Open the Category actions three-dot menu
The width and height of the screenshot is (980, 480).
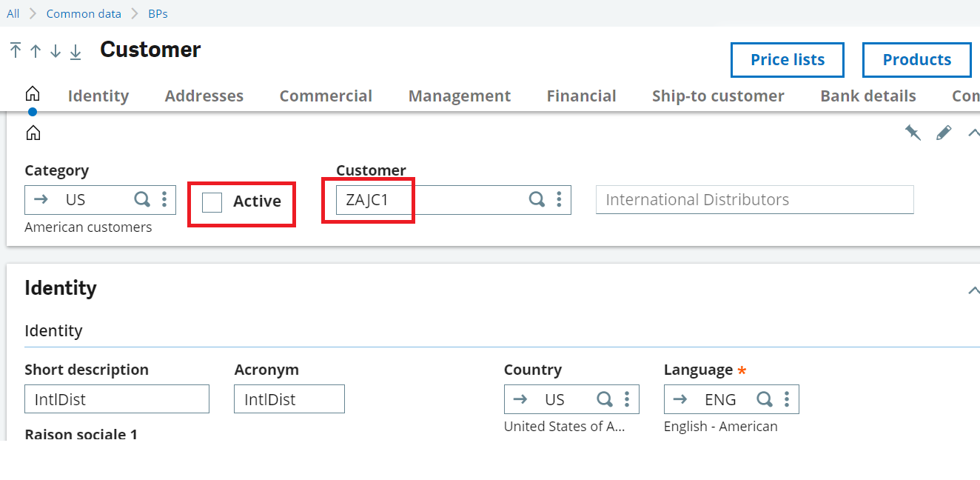click(164, 199)
